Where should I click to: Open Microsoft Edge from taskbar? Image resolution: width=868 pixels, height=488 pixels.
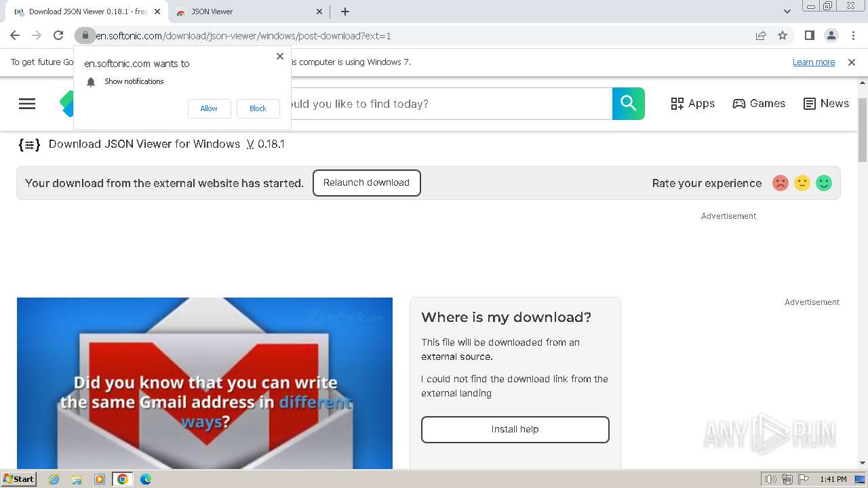coord(146,479)
